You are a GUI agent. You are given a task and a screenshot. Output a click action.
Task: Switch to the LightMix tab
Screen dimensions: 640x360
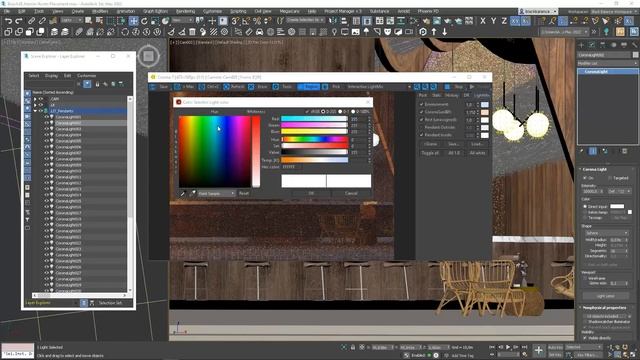coord(482,95)
